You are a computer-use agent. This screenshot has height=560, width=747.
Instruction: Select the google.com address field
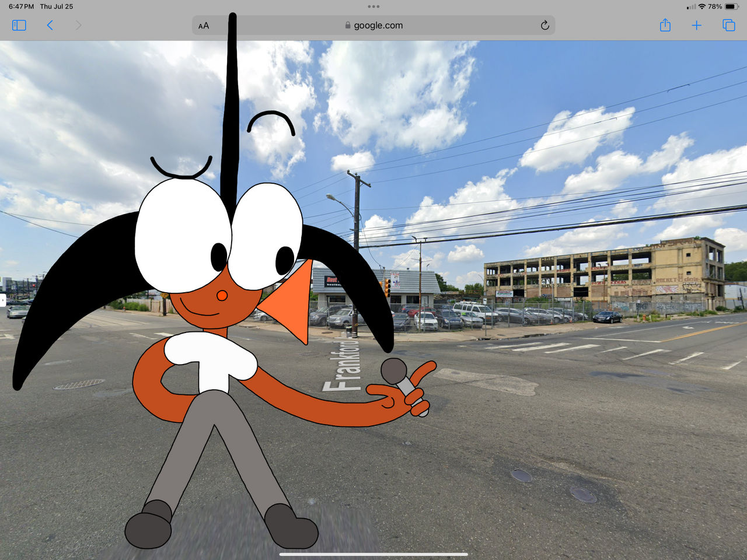pos(373,25)
